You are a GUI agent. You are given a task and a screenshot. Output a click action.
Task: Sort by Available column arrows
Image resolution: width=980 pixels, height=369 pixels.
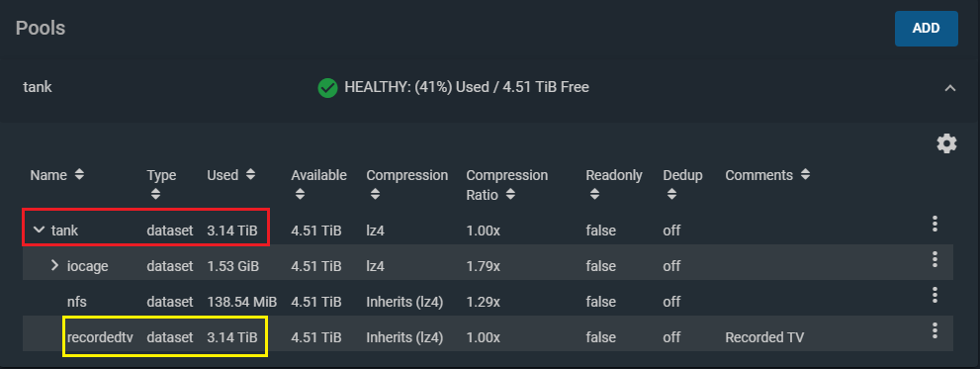(300, 195)
